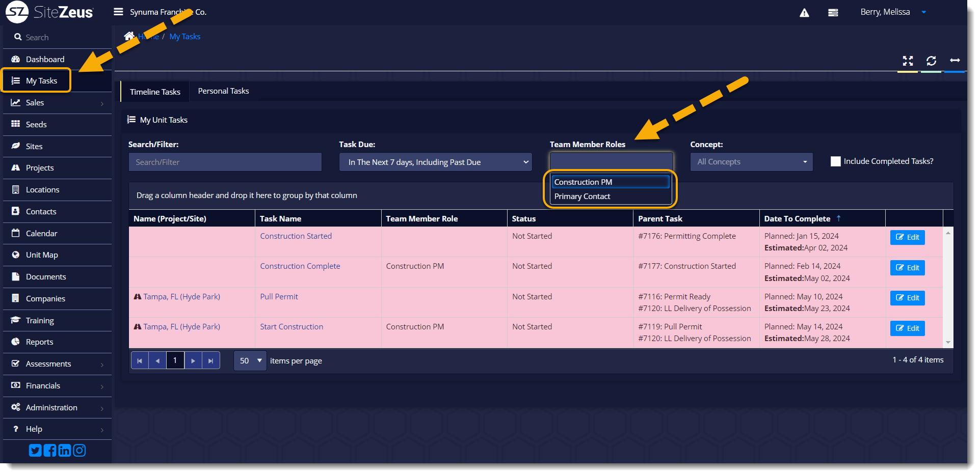980x476 pixels.
Task: Open Help sidebar menu
Action: point(57,429)
